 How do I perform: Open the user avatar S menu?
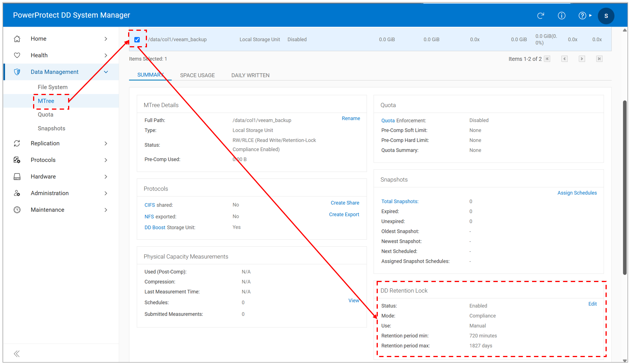(606, 16)
